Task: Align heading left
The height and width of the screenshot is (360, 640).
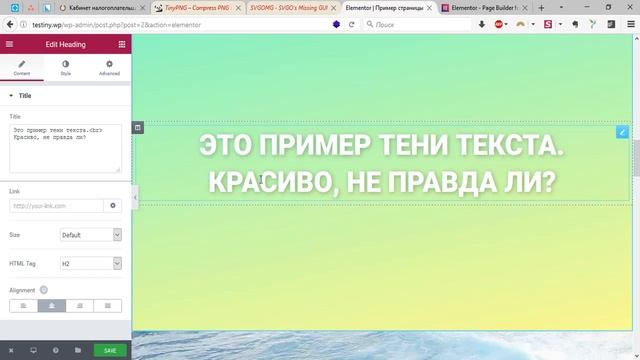Action: click(23, 306)
